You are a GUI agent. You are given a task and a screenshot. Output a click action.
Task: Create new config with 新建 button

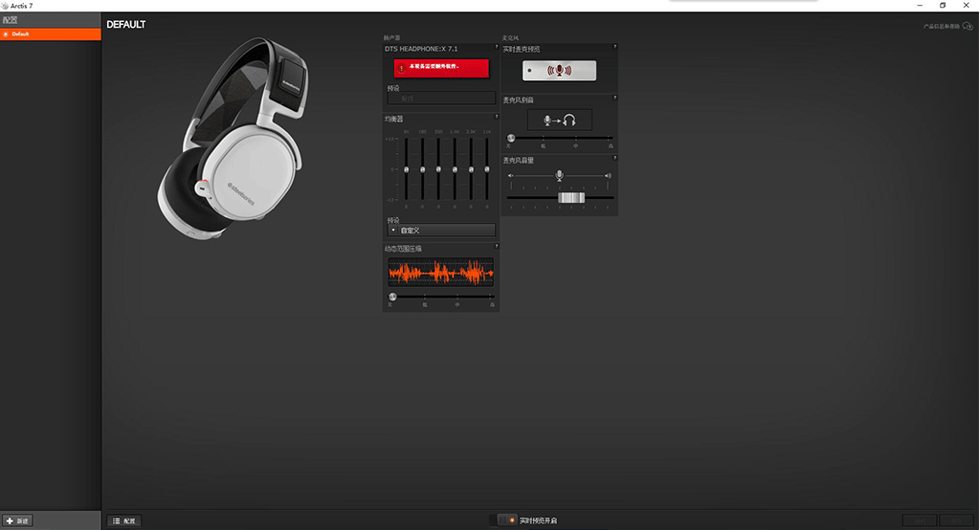tap(17, 520)
